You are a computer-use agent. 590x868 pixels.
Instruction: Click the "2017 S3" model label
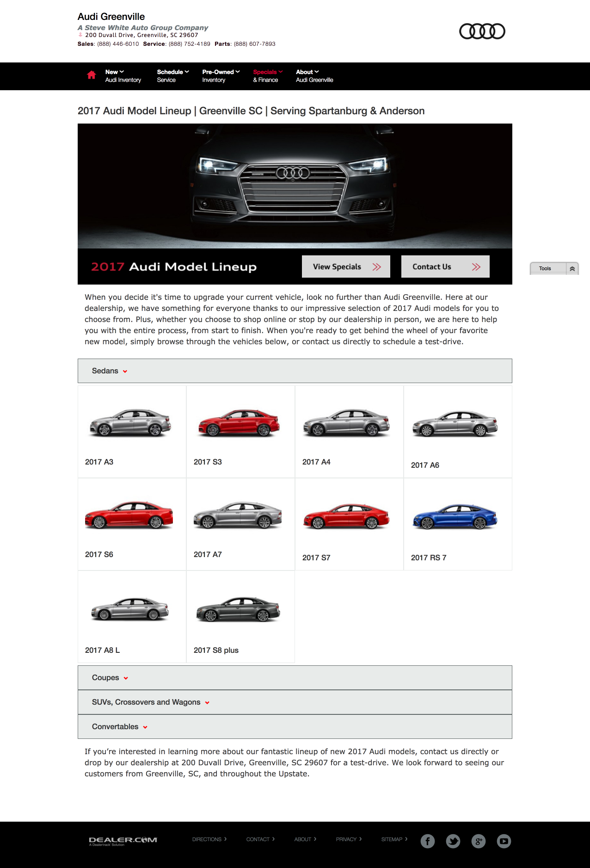(208, 462)
